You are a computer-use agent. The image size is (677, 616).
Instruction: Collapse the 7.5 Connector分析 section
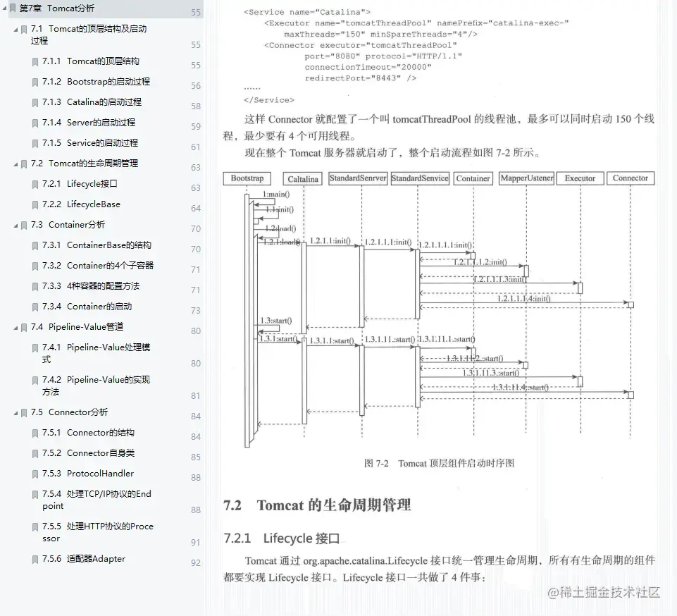[x=15, y=414]
